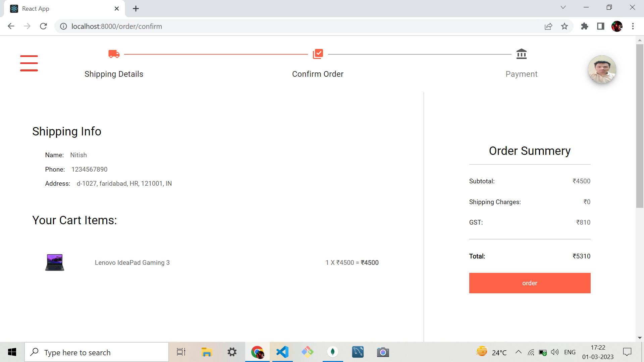Share the page via the share icon
The height and width of the screenshot is (362, 644).
[x=548, y=26]
